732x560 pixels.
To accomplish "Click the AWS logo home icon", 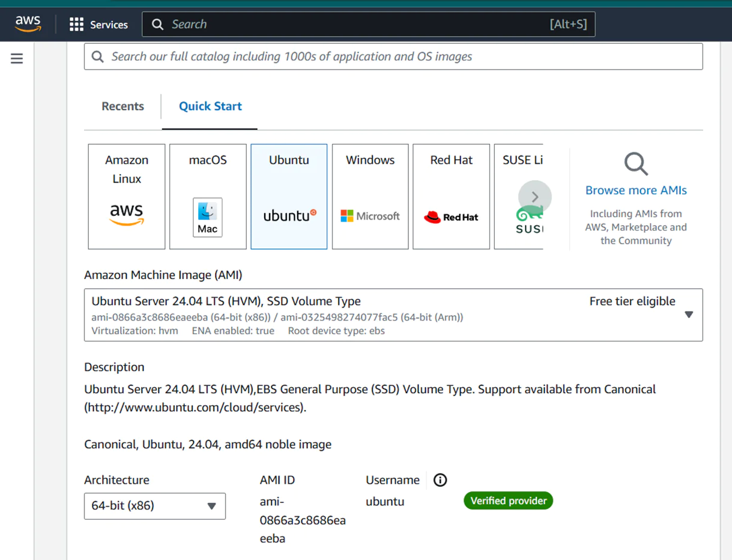I will 28,24.
